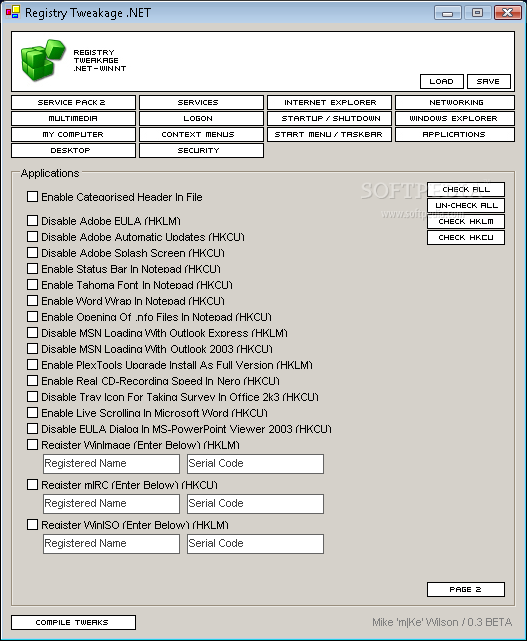Screen dimensions: 527x641
Task: Close the Registry Tweakage window
Action: point(507,13)
